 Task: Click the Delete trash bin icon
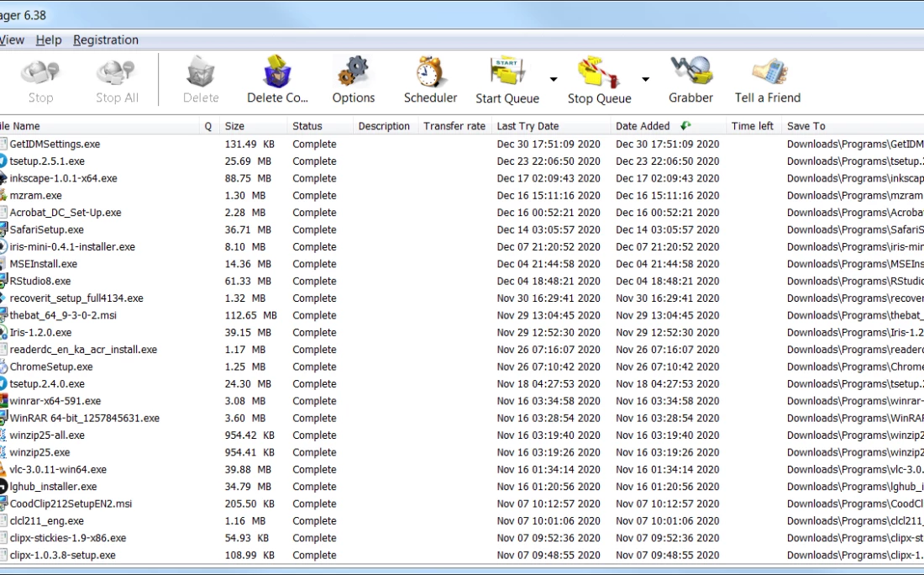pos(201,73)
